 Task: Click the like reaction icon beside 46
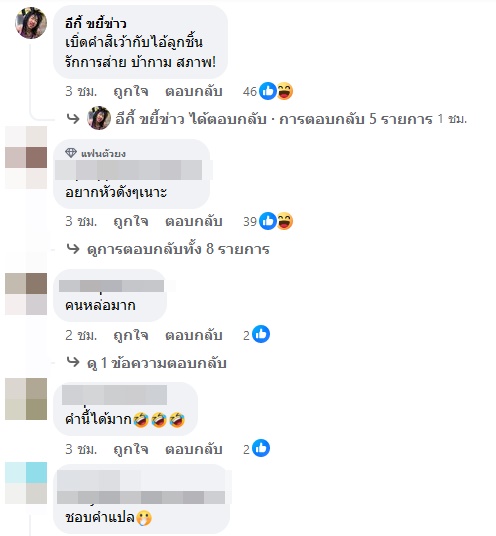point(268,91)
